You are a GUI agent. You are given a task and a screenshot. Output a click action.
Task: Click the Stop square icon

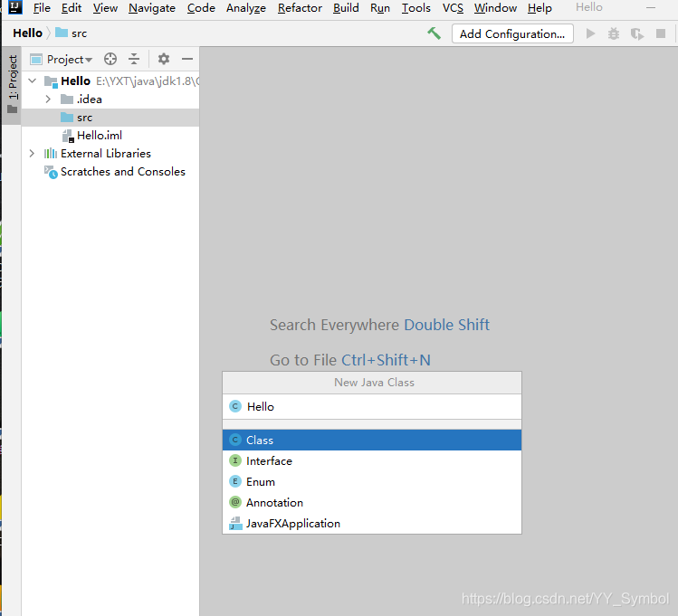coord(660,33)
